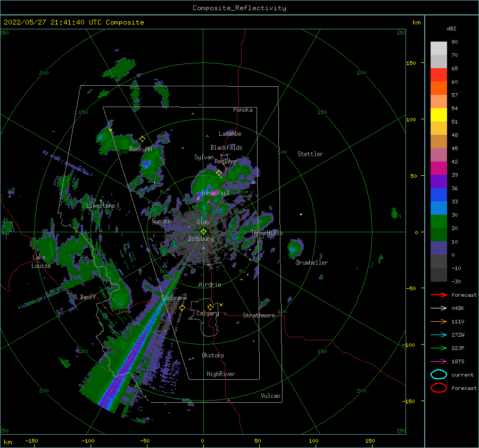Select the dark green 20 dBZ swatch
This screenshot has height=448, width=479.
click(439, 234)
